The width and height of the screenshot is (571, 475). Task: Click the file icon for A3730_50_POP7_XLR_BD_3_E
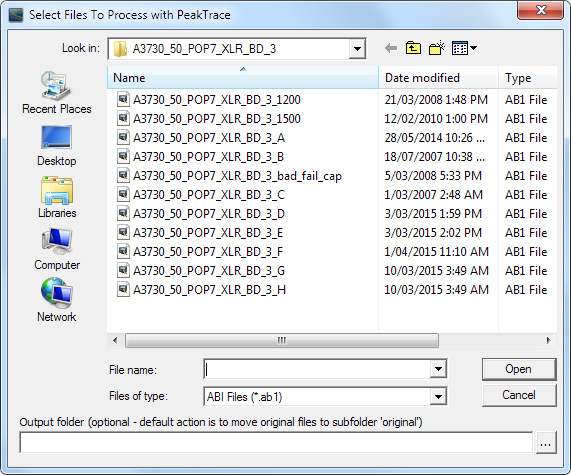click(123, 232)
